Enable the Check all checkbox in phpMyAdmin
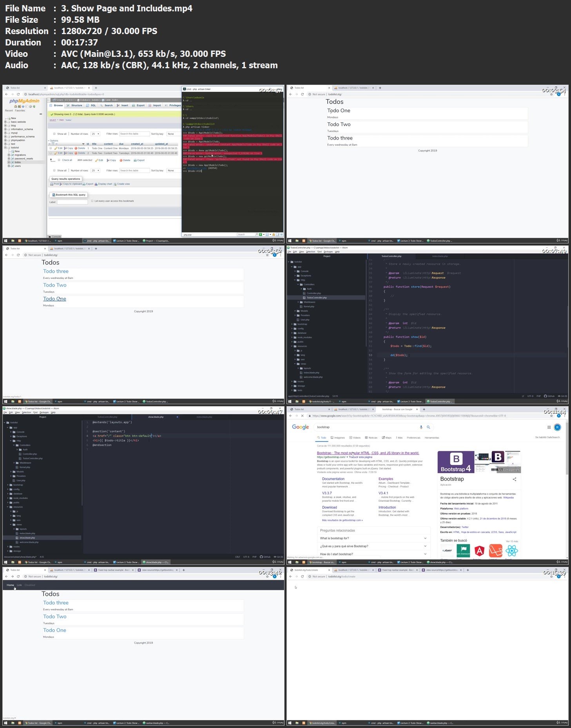The image size is (571, 728). point(59,160)
